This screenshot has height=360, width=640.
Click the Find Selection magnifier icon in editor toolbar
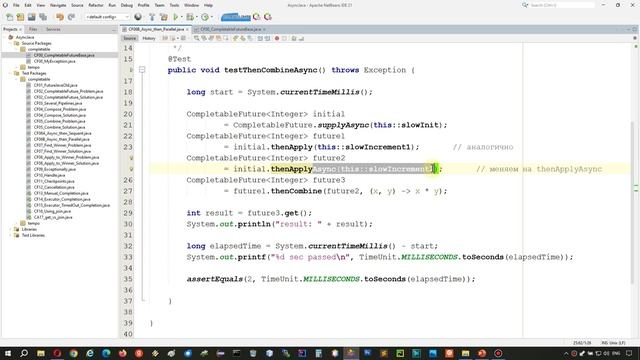(196, 38)
